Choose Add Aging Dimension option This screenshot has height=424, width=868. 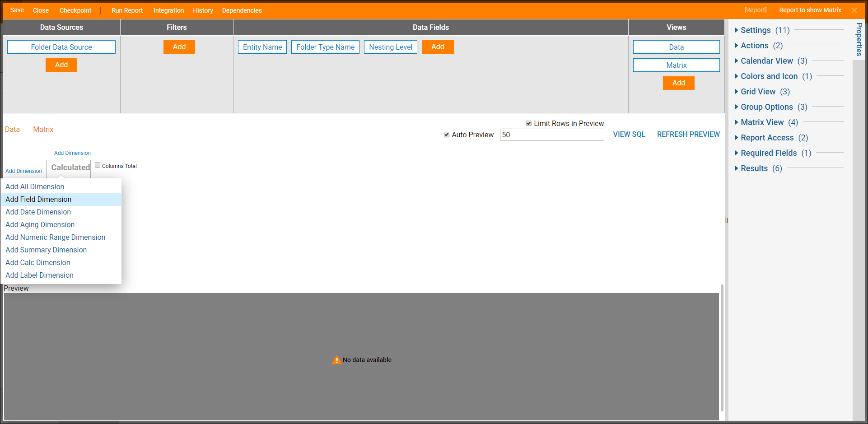(61, 224)
